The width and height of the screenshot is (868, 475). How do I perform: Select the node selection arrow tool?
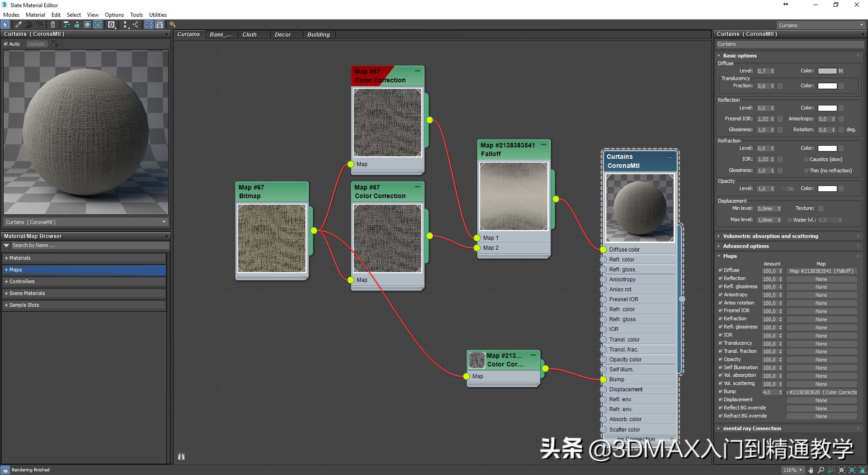click(5, 25)
